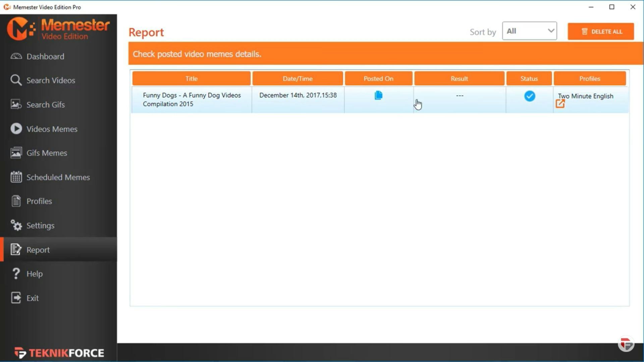Click the Videos Memes play icon

(16, 129)
